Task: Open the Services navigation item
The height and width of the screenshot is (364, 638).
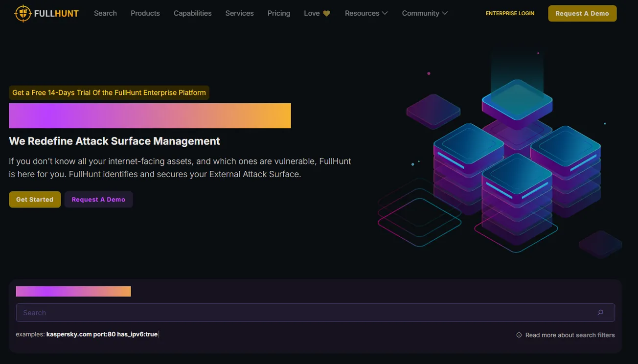Action: tap(239, 13)
